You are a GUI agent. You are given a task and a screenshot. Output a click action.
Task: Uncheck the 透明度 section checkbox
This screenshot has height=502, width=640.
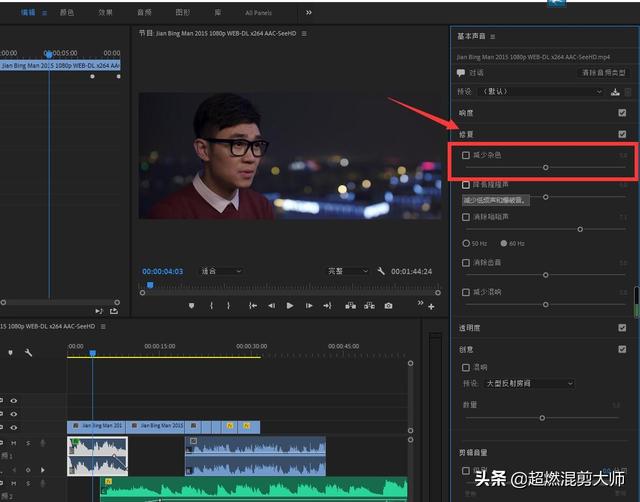point(622,328)
